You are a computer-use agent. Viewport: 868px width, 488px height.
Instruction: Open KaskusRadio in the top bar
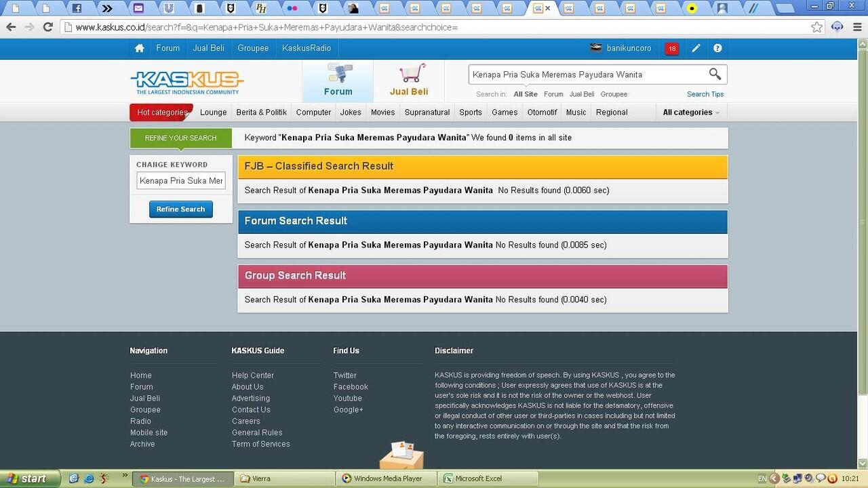(307, 48)
